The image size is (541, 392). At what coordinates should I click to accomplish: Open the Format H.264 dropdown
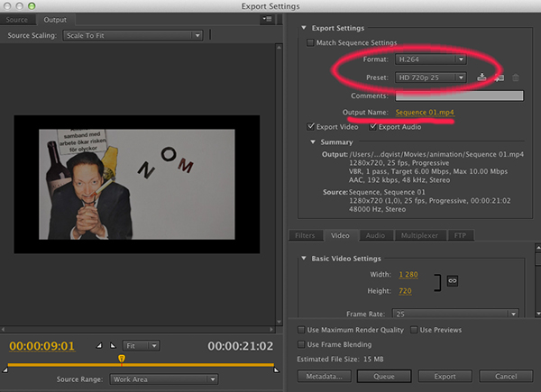tap(431, 59)
